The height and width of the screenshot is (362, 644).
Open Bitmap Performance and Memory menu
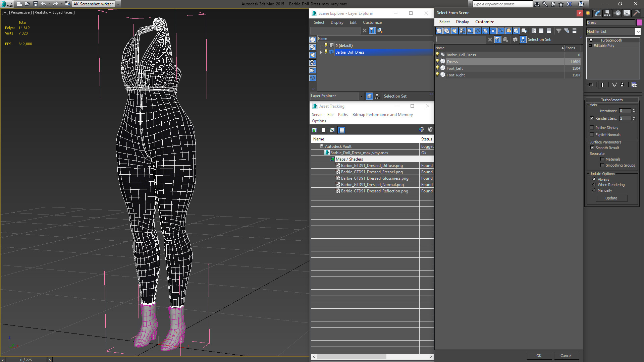[x=382, y=115]
